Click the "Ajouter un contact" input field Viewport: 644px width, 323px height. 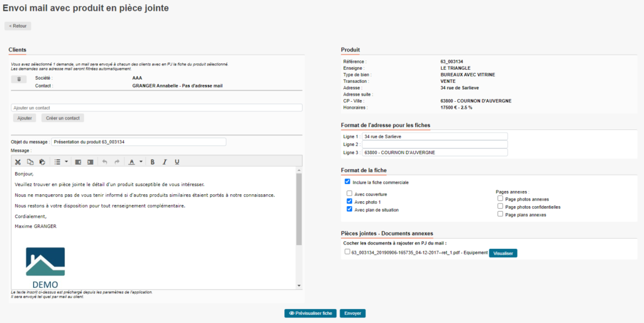click(x=157, y=107)
